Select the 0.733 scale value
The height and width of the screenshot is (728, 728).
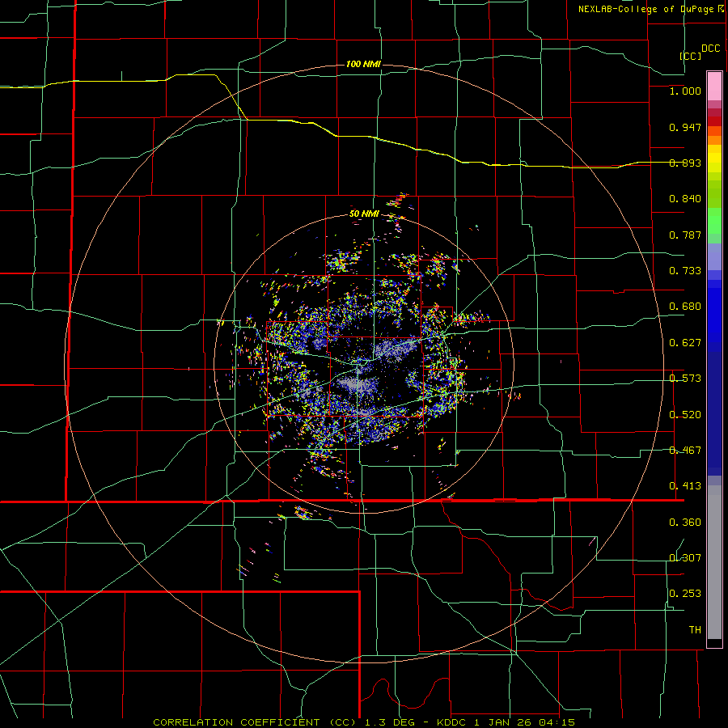point(685,271)
